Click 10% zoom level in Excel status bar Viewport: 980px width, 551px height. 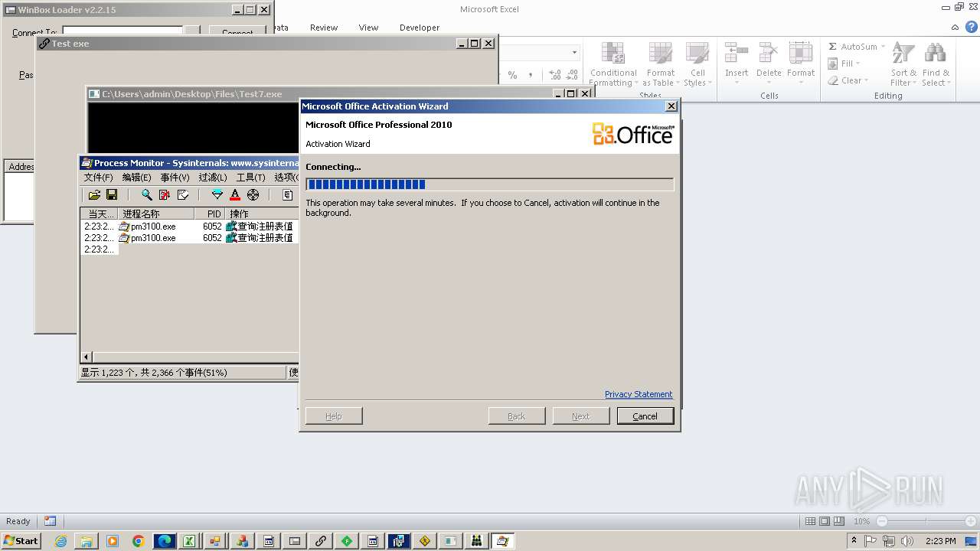pos(862,521)
